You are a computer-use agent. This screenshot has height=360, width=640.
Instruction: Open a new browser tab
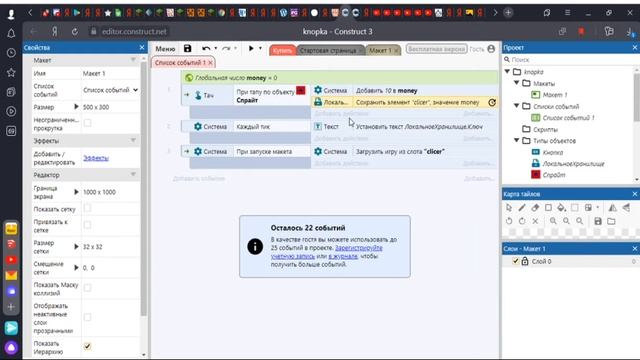tap(508, 13)
